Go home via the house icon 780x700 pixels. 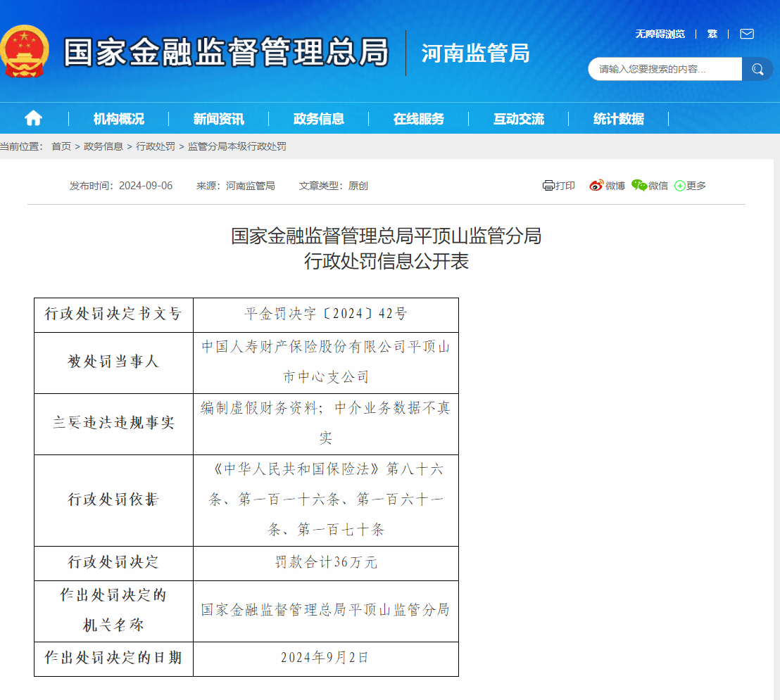pyautogui.click(x=32, y=119)
